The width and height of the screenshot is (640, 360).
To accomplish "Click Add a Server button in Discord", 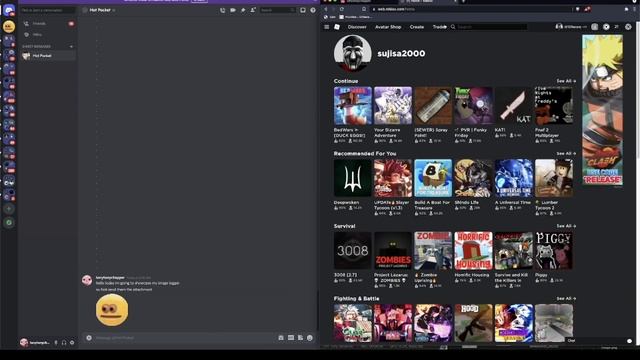I will [x=9, y=209].
